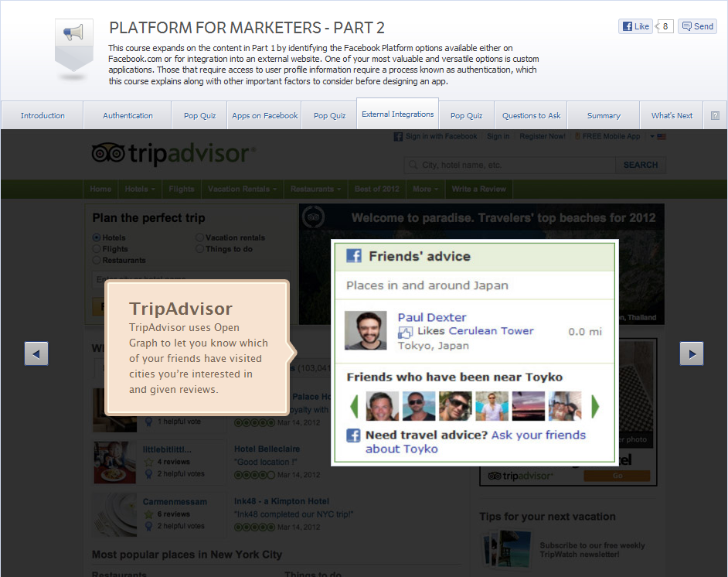Click the first friend photo in carousel

click(x=382, y=406)
